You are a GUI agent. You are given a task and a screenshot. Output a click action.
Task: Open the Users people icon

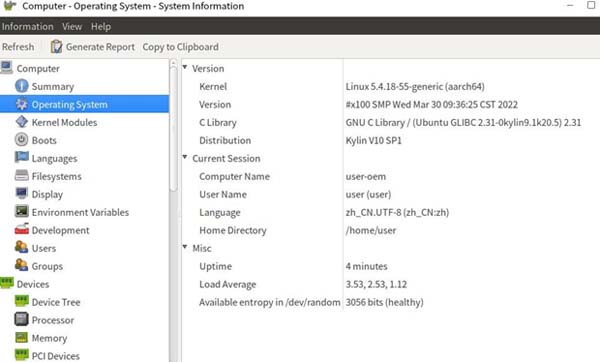(x=21, y=247)
